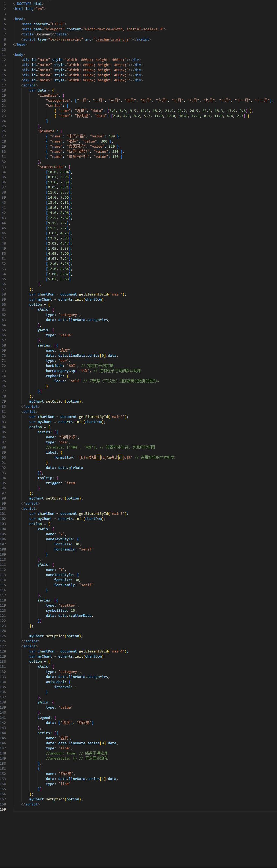Click the symbolSize: 10 property
This screenshot has height=868, width=277.
[61, 611]
